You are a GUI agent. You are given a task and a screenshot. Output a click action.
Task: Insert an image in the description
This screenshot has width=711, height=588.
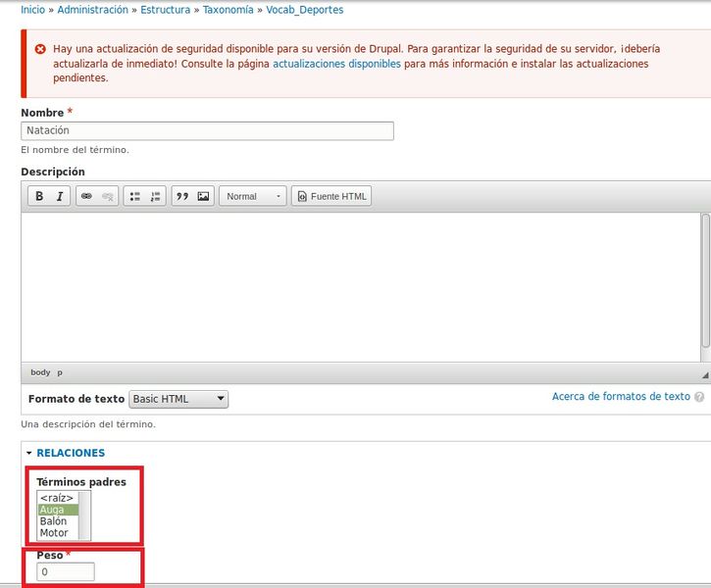pos(203,196)
